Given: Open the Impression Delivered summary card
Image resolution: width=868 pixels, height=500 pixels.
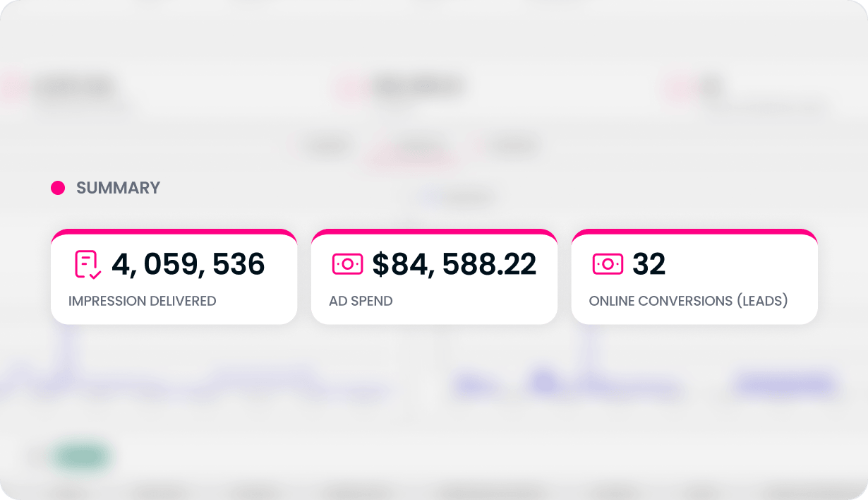Looking at the screenshot, I should point(174,277).
